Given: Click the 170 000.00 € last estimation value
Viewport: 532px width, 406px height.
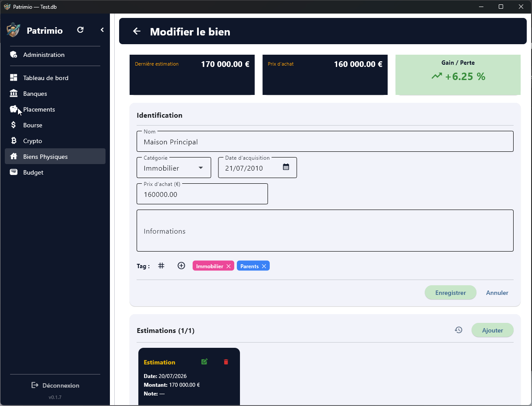Looking at the screenshot, I should tap(225, 64).
